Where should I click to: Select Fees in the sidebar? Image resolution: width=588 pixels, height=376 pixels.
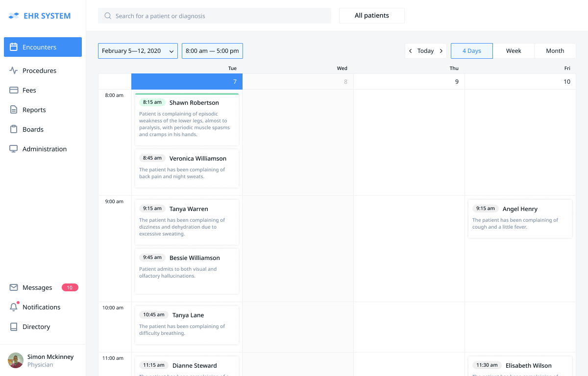[43, 90]
